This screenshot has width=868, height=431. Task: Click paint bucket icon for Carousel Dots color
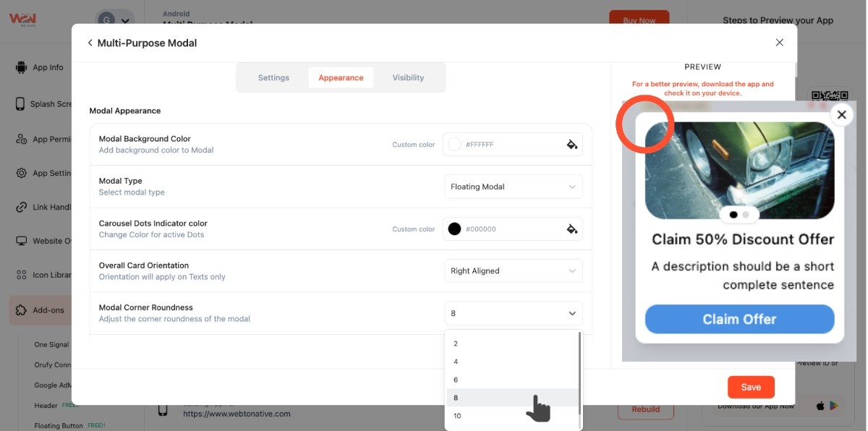[x=571, y=229]
